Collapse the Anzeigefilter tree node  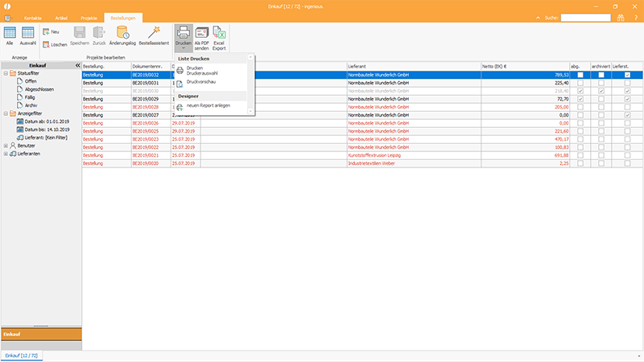point(6,113)
